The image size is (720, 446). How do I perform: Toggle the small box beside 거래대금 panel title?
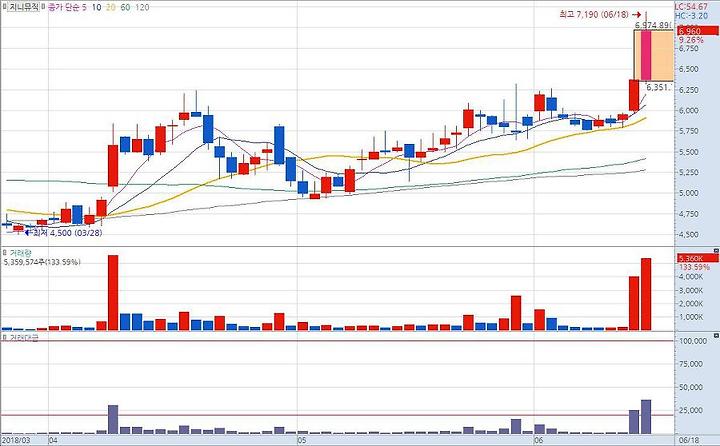coord(4,338)
